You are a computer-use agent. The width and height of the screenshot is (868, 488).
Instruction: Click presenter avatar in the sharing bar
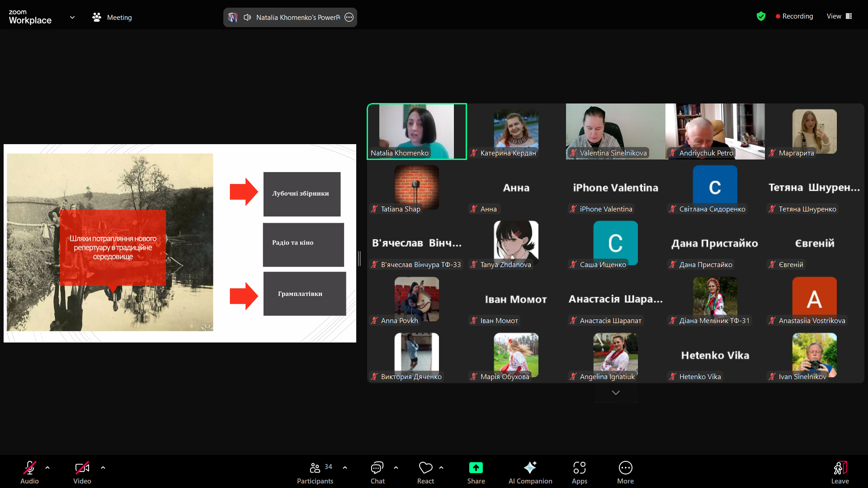click(x=233, y=17)
